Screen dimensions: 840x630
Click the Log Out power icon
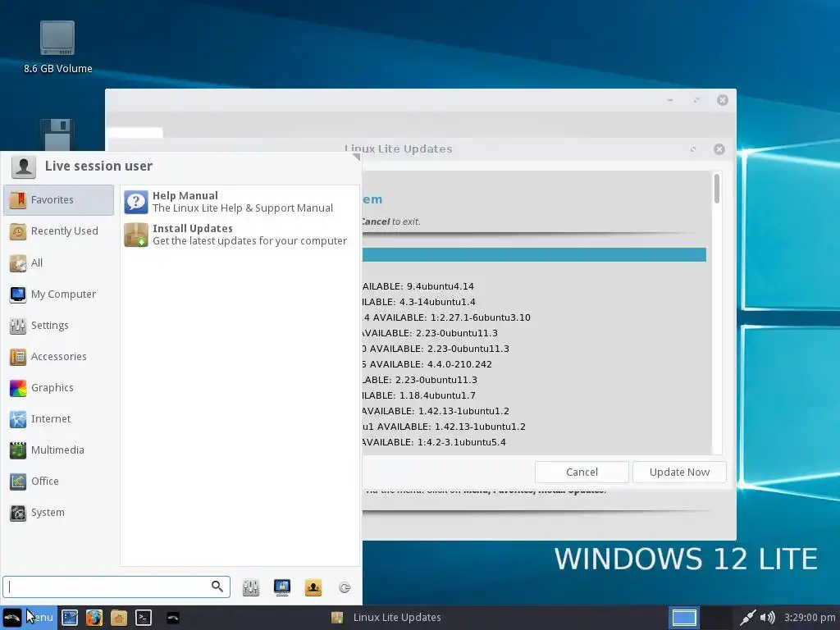click(345, 587)
